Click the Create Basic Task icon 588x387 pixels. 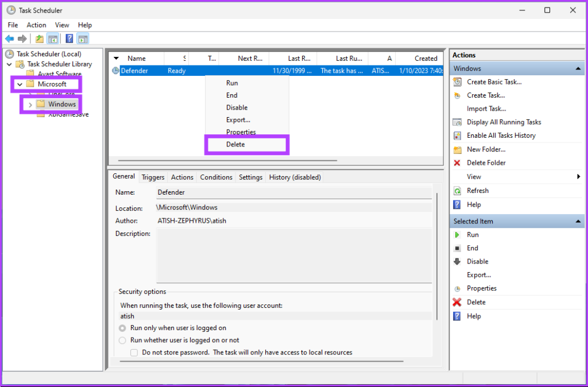pos(457,82)
